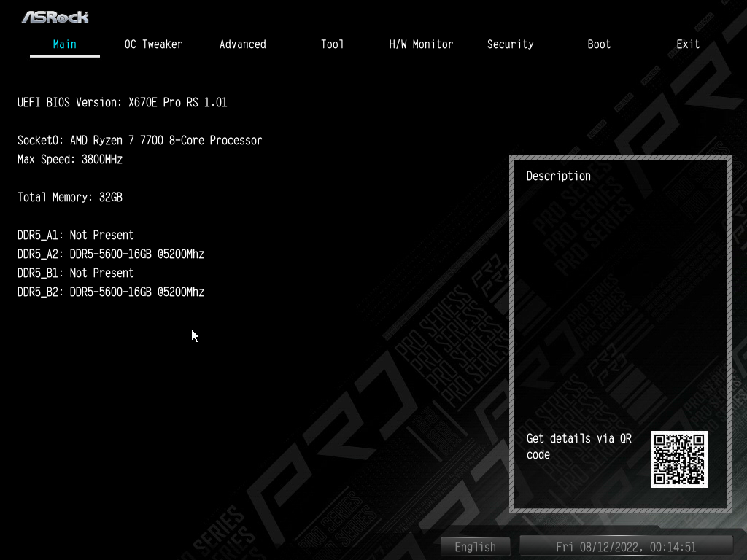The width and height of the screenshot is (747, 560).
Task: Go to the H/W Monitor tab
Action: [421, 44]
